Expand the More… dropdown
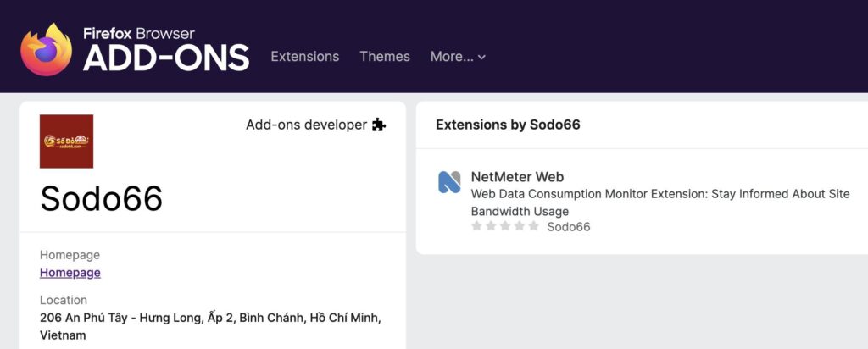Image resolution: width=868 pixels, height=349 pixels. [458, 57]
